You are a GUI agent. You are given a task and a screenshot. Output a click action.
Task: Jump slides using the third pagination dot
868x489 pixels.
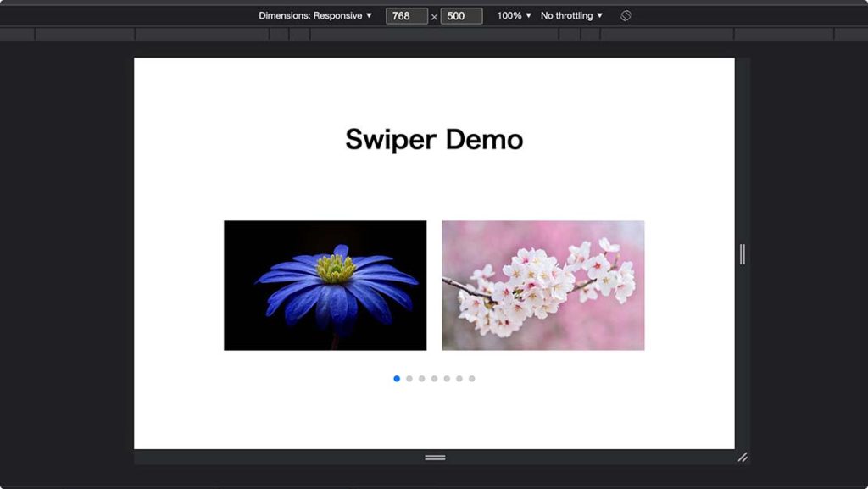(x=421, y=378)
